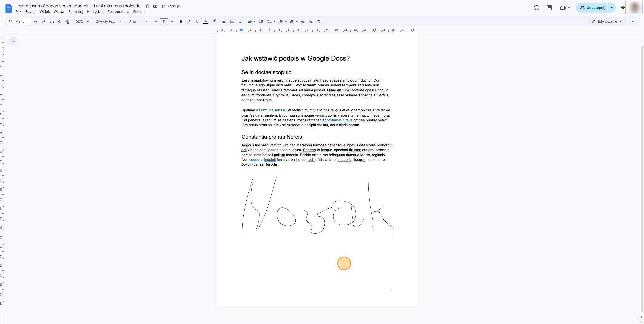This screenshot has height=324, width=644.
Task: Clear formatting icon in toolbar
Action: coord(319,22)
